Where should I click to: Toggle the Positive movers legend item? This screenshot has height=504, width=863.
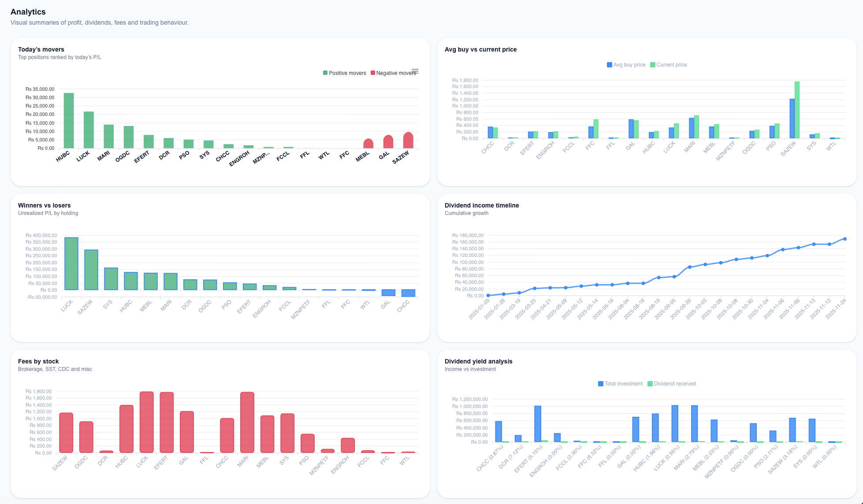click(x=344, y=73)
